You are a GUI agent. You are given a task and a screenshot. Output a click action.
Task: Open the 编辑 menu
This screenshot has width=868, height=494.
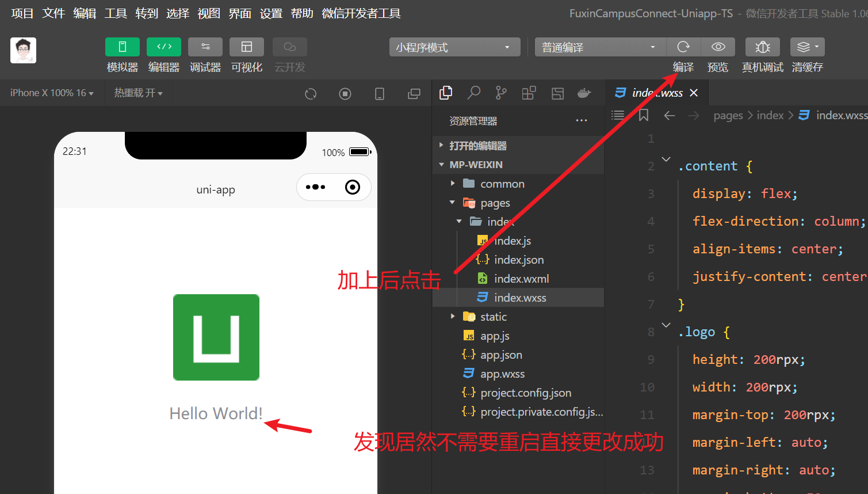coord(85,13)
